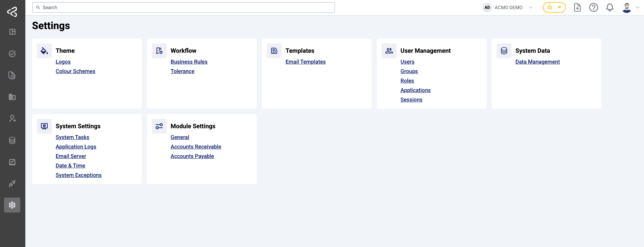Click the Module Settings sliders icon
644x247 pixels.
[x=159, y=126]
